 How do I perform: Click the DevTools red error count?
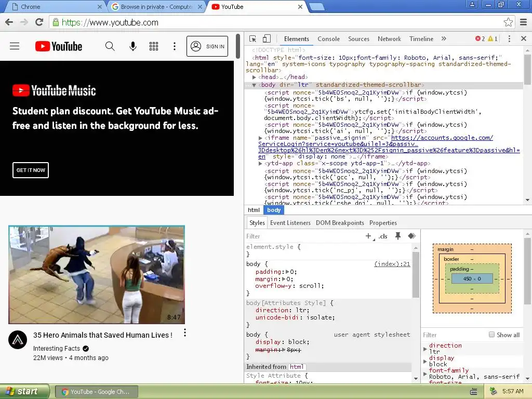pos(480,38)
